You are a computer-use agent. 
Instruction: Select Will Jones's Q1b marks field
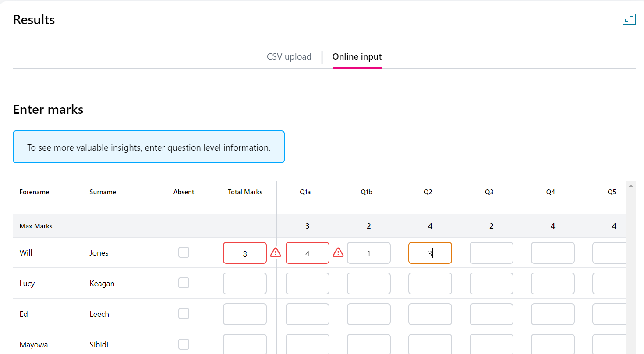pyautogui.click(x=368, y=253)
